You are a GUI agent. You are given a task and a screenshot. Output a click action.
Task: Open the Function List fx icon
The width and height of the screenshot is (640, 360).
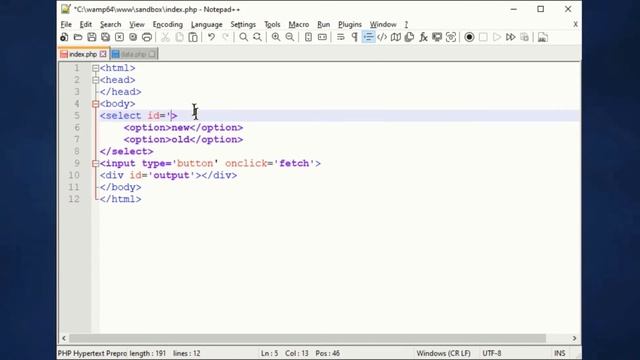[x=423, y=37]
